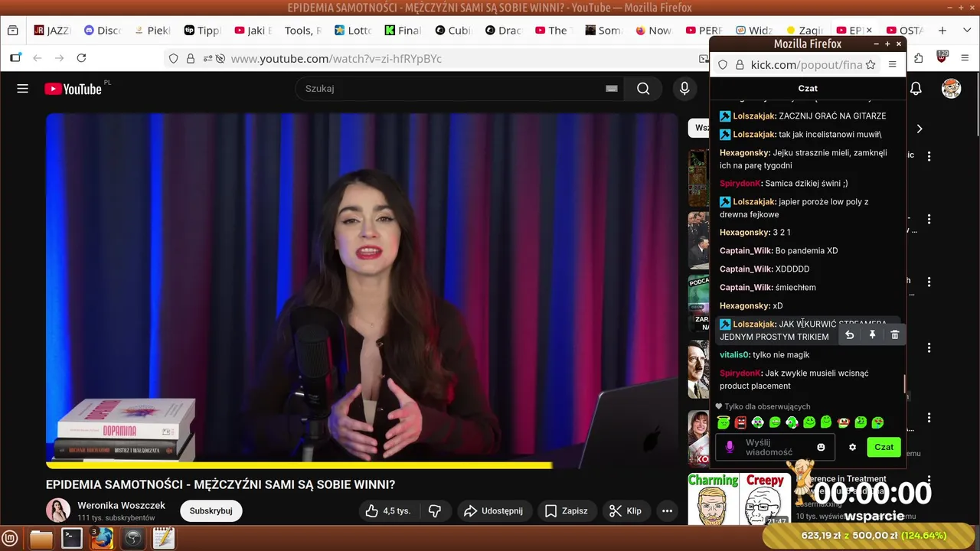Open Kick chat settings gear
The image size is (980, 551).
852,448
